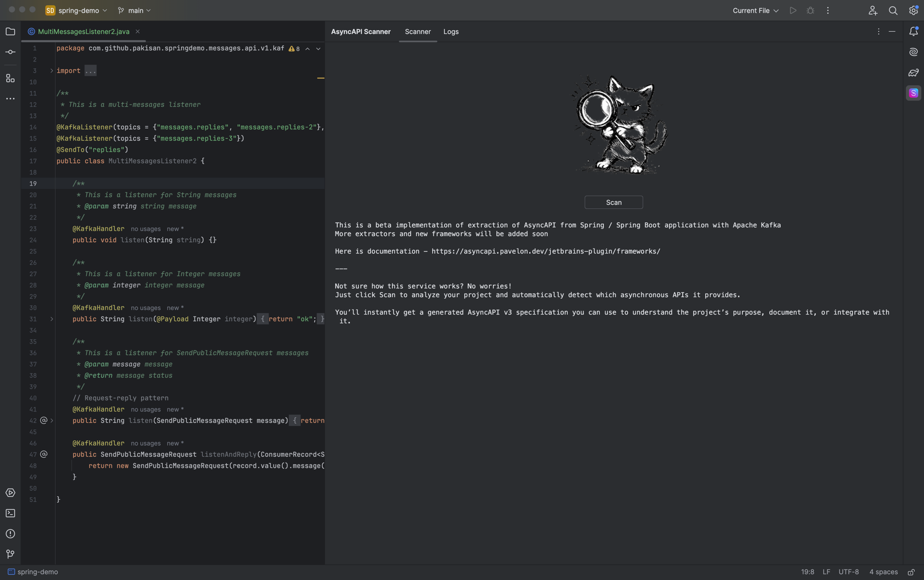The height and width of the screenshot is (580, 924).
Task: Open the Commit tool window
Action: 10,51
